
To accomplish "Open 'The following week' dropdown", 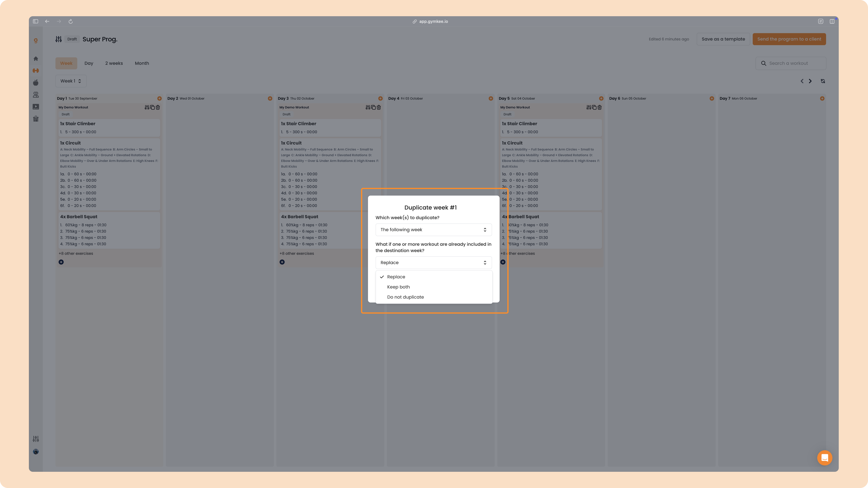I will click(433, 230).
